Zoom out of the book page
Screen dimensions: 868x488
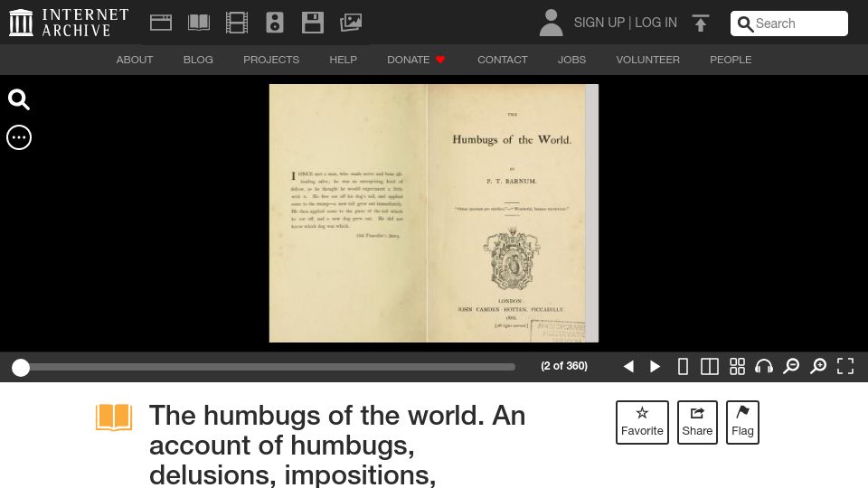point(791,366)
